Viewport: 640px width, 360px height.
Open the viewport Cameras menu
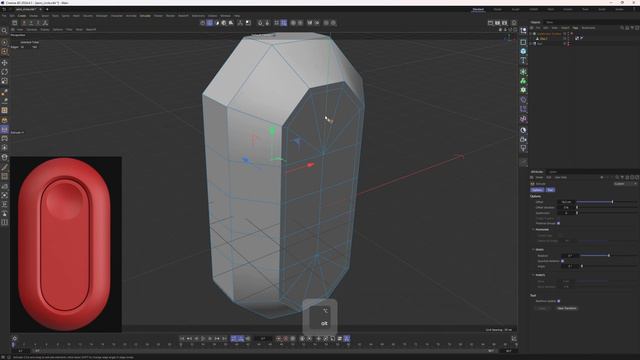(31, 29)
